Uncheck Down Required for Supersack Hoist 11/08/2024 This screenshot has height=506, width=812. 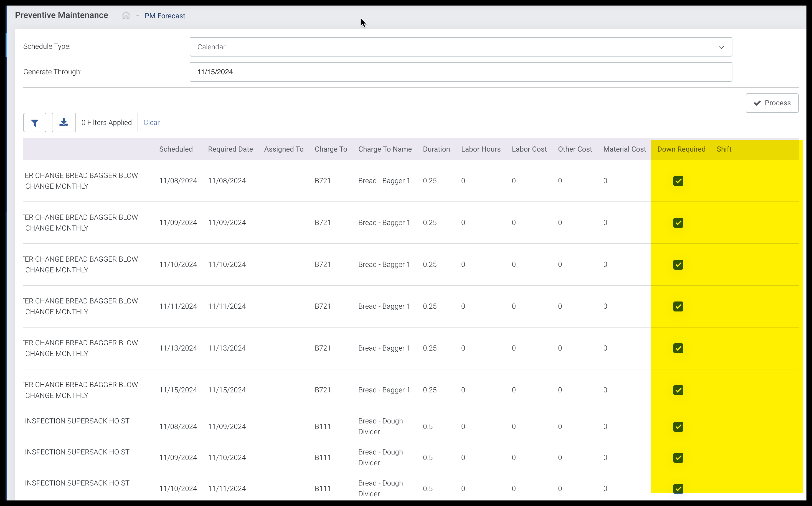coord(678,427)
